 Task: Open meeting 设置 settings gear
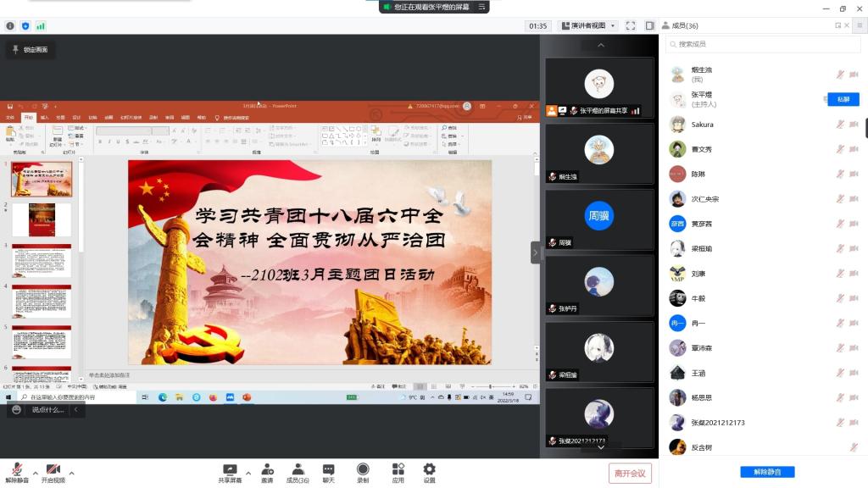point(429,473)
